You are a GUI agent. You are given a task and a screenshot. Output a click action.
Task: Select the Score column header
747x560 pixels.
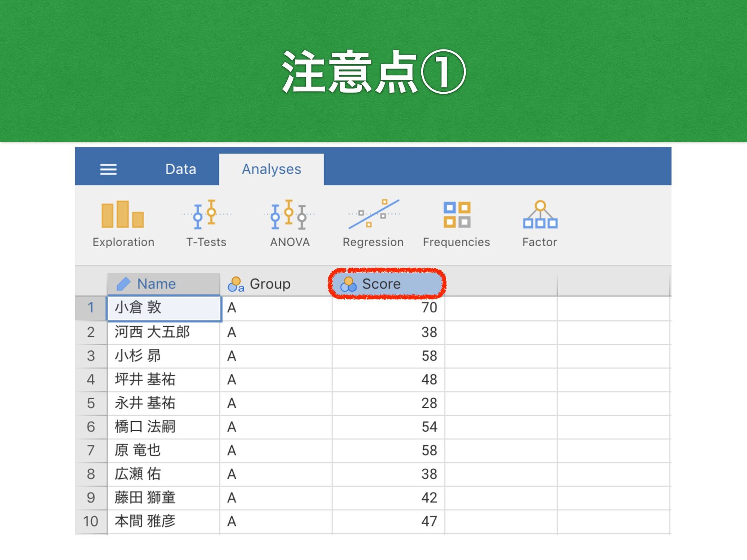pos(388,284)
